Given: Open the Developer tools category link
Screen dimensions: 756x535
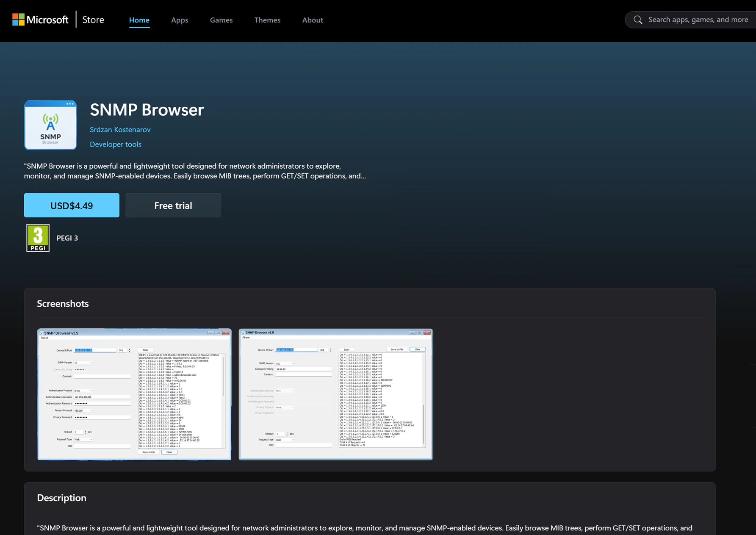Looking at the screenshot, I should 116,144.
